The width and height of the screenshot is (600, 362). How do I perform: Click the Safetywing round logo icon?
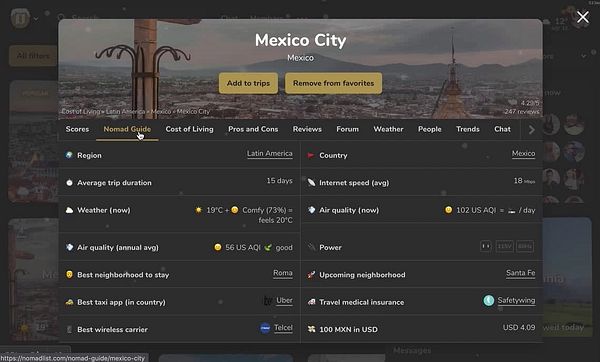tap(489, 300)
